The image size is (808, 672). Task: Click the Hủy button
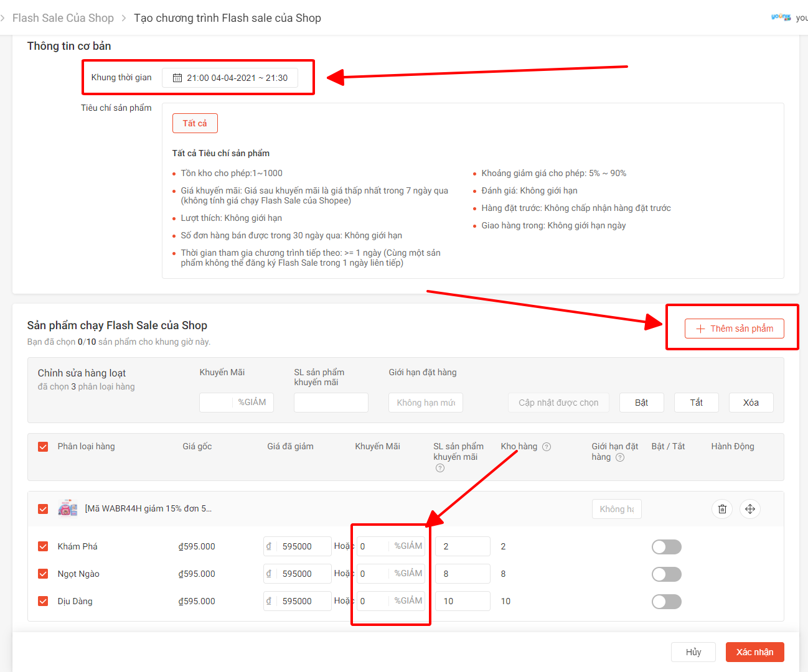693,652
